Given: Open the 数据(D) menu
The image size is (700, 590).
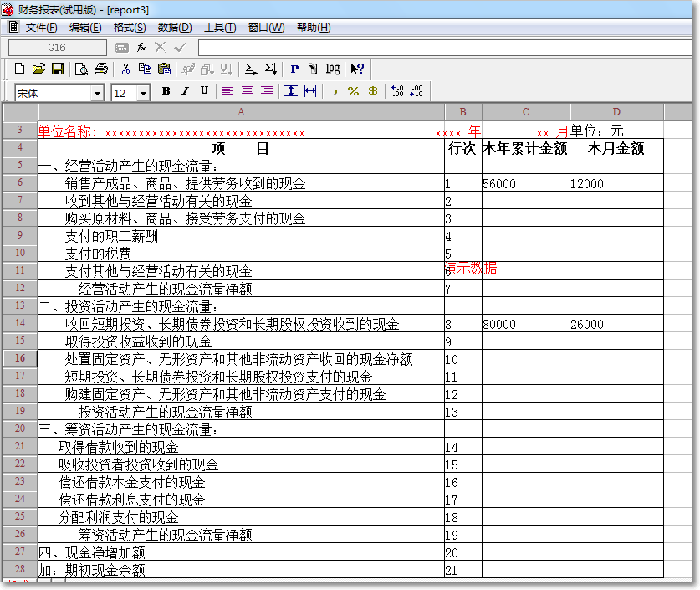Looking at the screenshot, I should (x=173, y=28).
